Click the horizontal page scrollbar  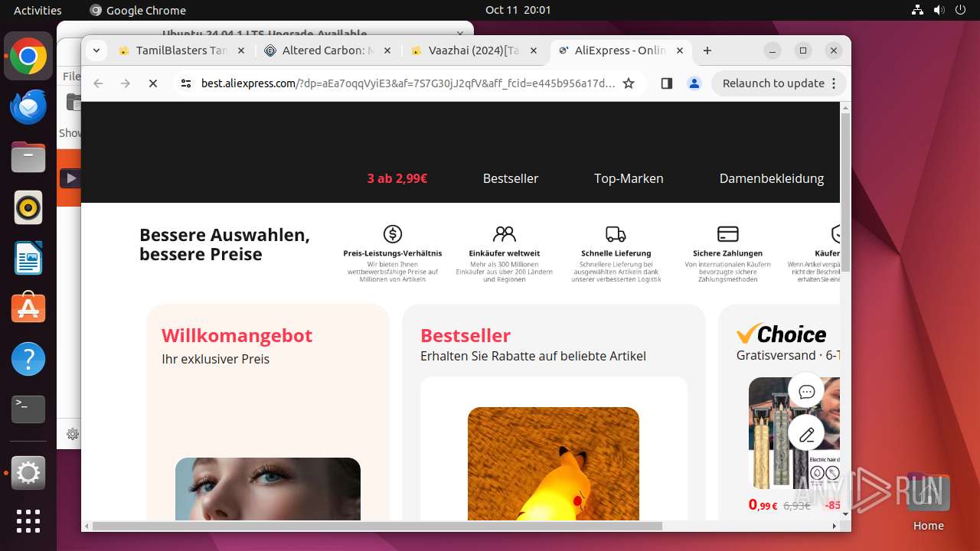[377, 526]
